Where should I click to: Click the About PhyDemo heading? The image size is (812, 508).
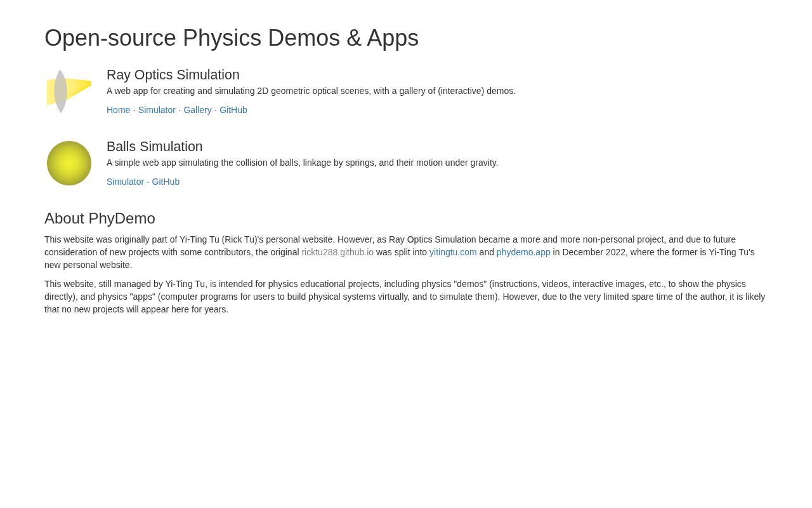[x=100, y=218]
